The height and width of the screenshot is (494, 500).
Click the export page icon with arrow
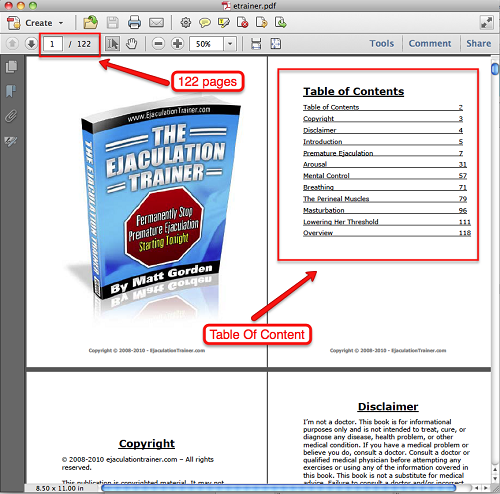pyautogui.click(x=262, y=23)
